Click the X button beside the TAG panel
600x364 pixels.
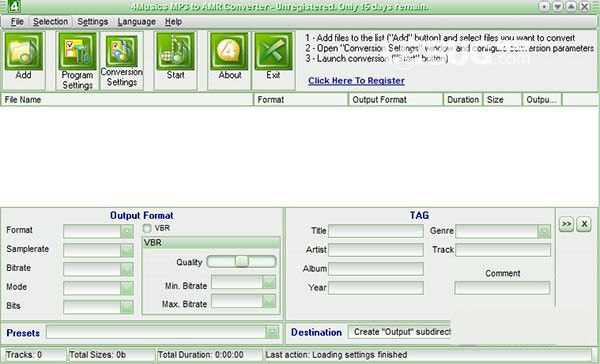(x=584, y=224)
